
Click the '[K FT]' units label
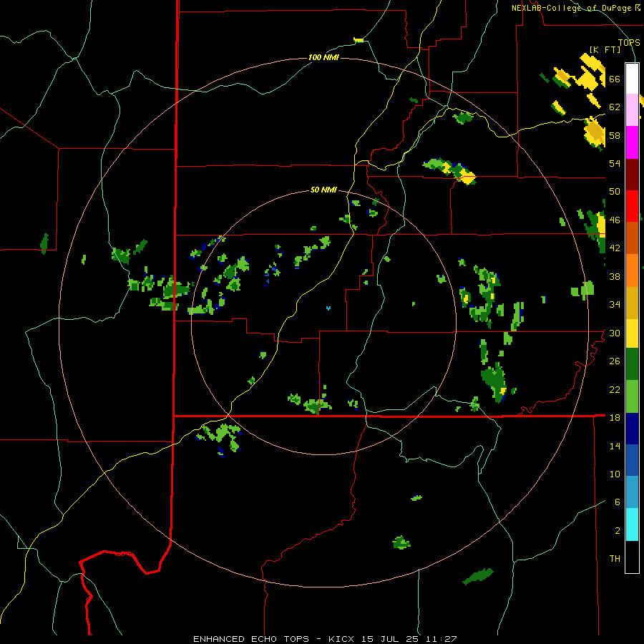[605, 50]
